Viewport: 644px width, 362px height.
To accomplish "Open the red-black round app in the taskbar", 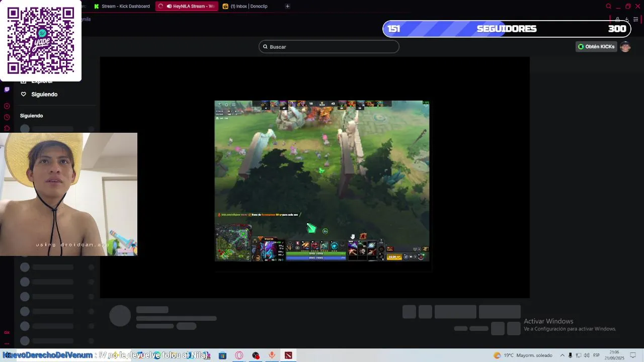I will 256,355.
